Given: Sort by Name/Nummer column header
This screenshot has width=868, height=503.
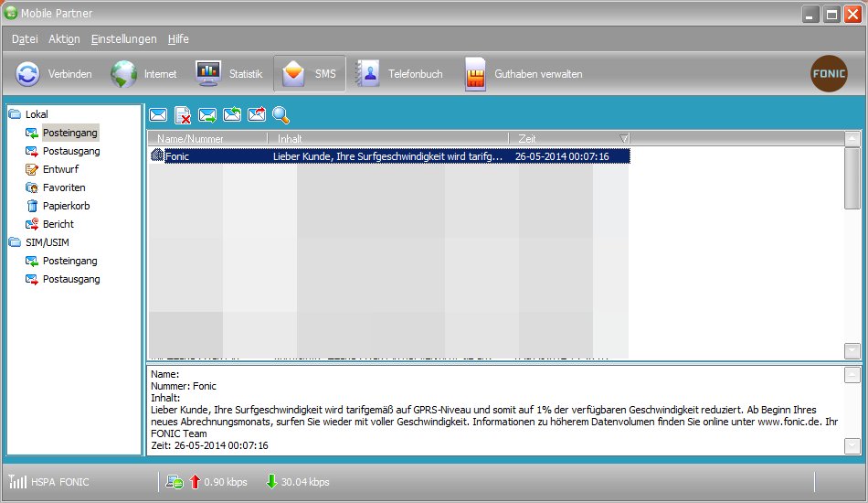Looking at the screenshot, I should [x=207, y=138].
